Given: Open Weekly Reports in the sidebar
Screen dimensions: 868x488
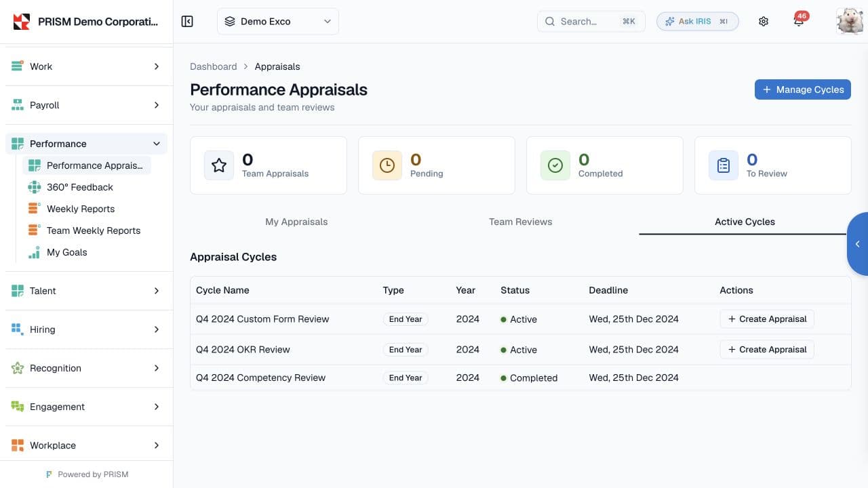Looking at the screenshot, I should 87,209.
